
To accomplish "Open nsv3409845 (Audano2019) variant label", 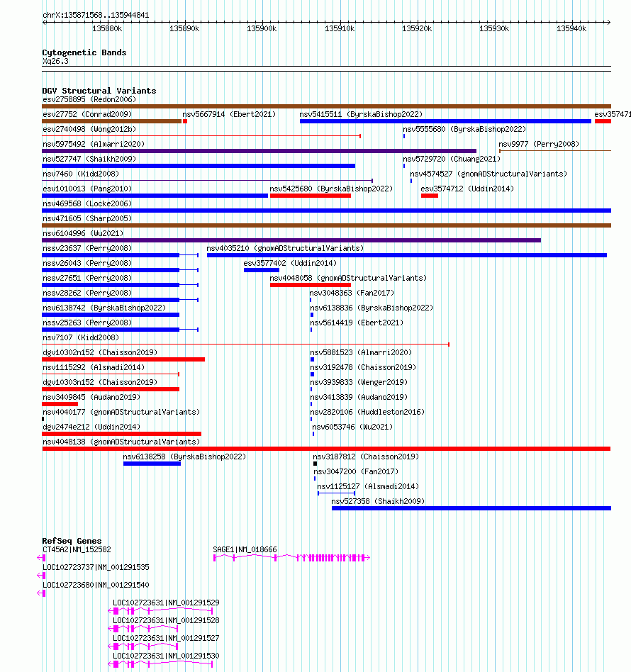I will (91, 397).
